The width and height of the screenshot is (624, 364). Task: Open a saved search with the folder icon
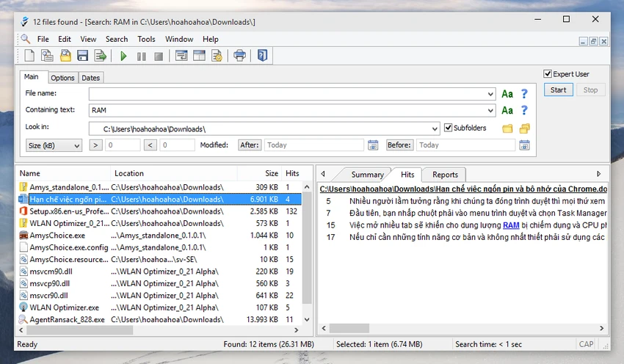(x=65, y=56)
